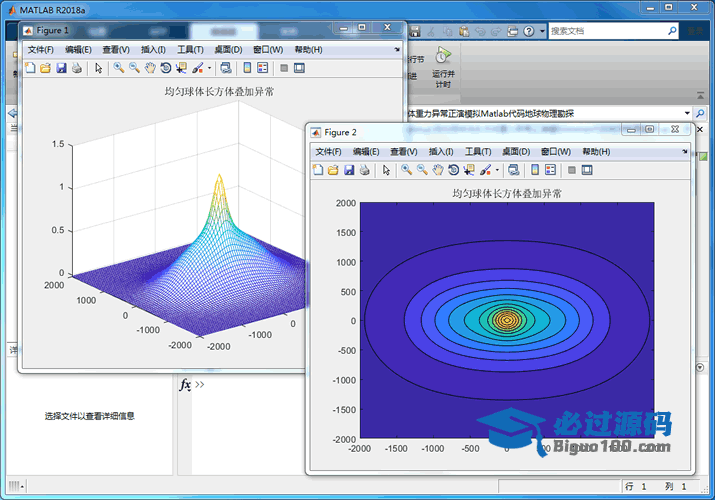The width and height of the screenshot is (715, 500).
Task: Save figure icon in Figure 1 toolbar
Action: tap(61, 68)
